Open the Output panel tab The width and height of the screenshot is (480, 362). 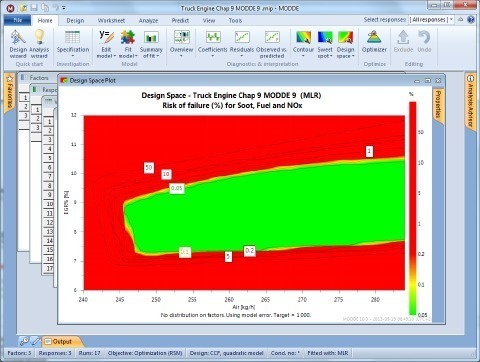[x=62, y=341]
